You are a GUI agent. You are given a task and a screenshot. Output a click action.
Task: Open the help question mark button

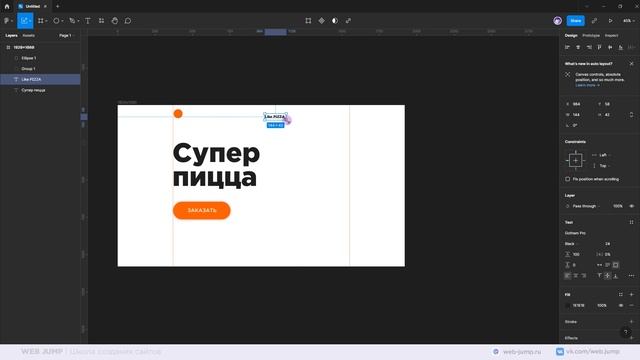tap(625, 332)
